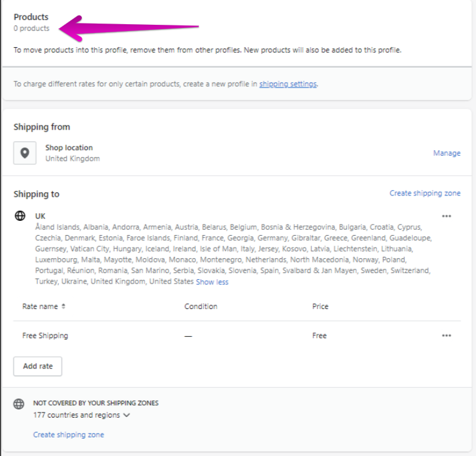Select the Free Shipping rate name

coord(45,336)
